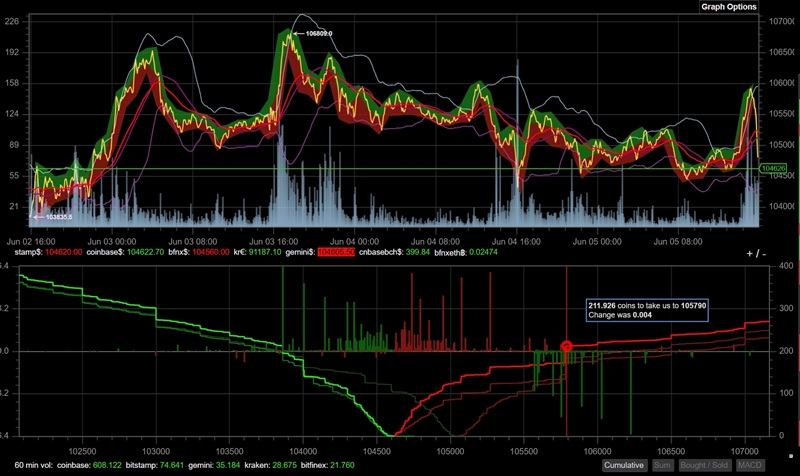Click the 106809.0 peak price marker
The image size is (800, 476).
coord(317,34)
